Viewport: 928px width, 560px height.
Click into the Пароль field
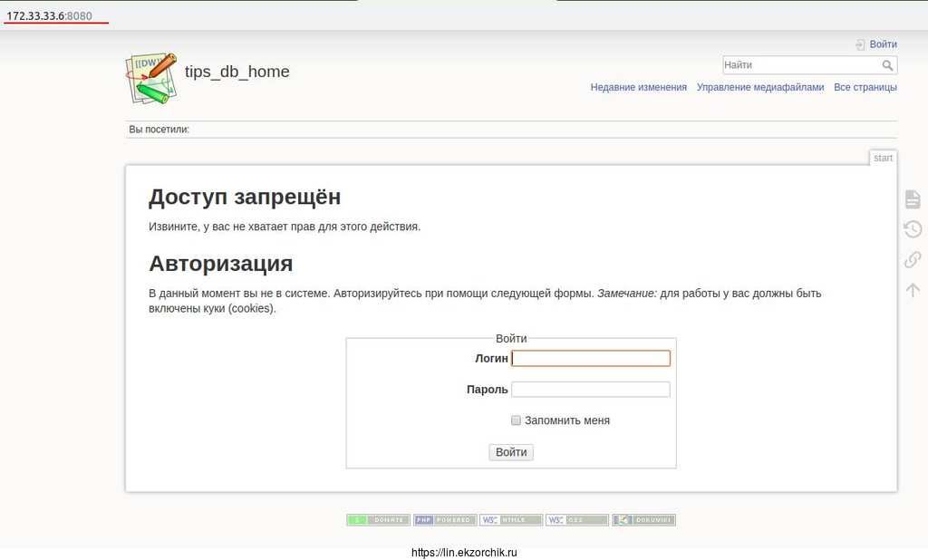point(591,390)
